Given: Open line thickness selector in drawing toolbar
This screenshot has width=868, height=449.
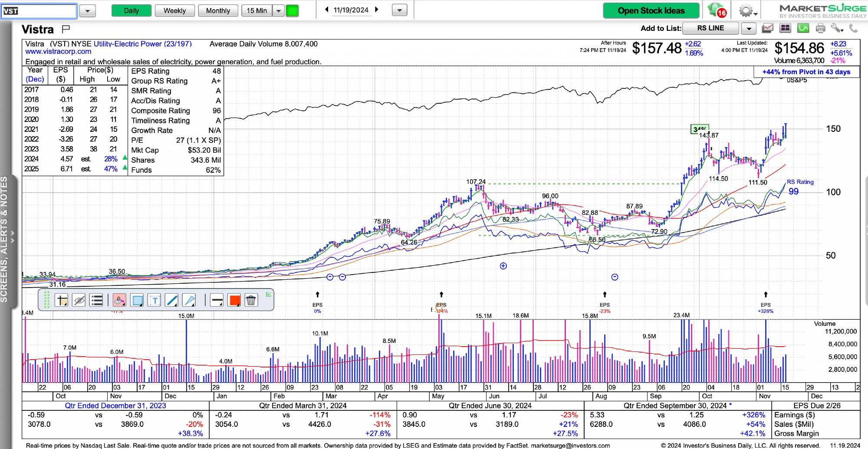Looking at the screenshot, I should [217, 300].
